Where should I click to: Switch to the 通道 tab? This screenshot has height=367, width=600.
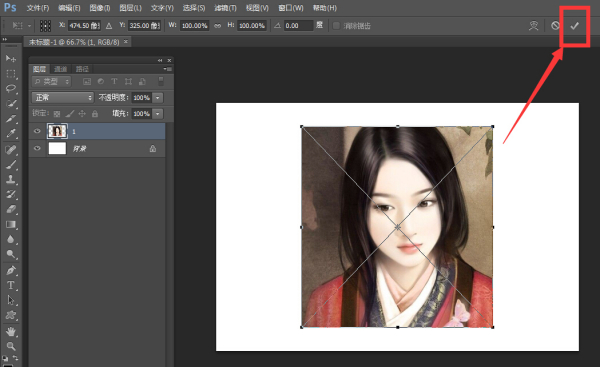(60, 69)
